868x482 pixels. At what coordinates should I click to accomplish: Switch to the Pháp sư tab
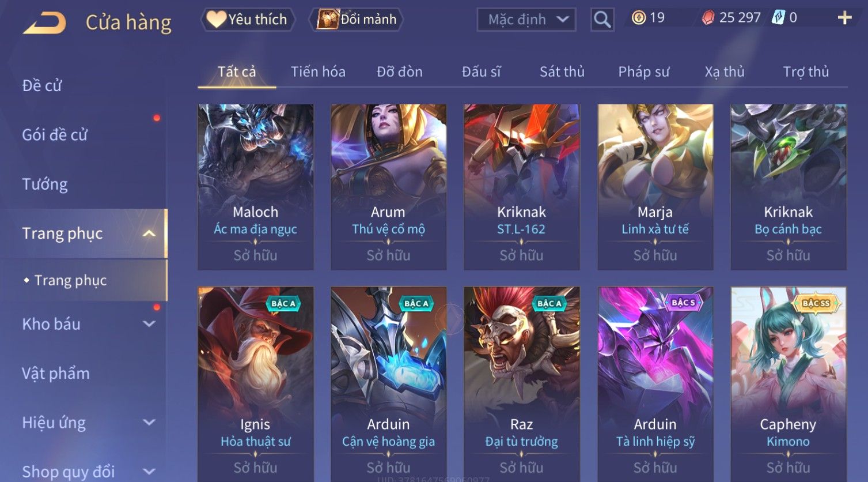point(644,71)
